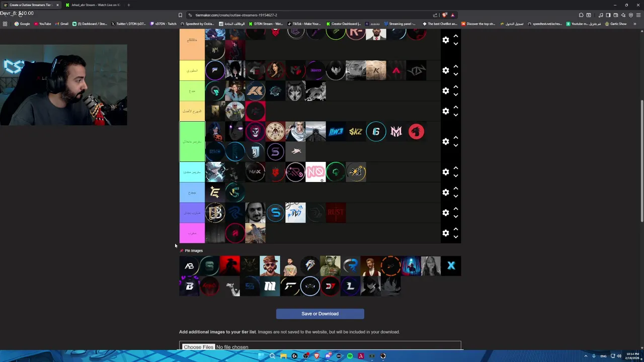Image resolution: width=644 pixels, height=362 pixels.
Task: Open settings gear for the purple tier row
Action: (x=446, y=213)
